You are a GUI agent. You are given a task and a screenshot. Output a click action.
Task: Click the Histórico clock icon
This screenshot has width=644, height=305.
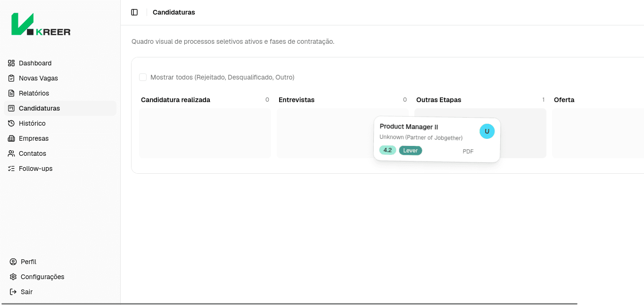coord(11,123)
